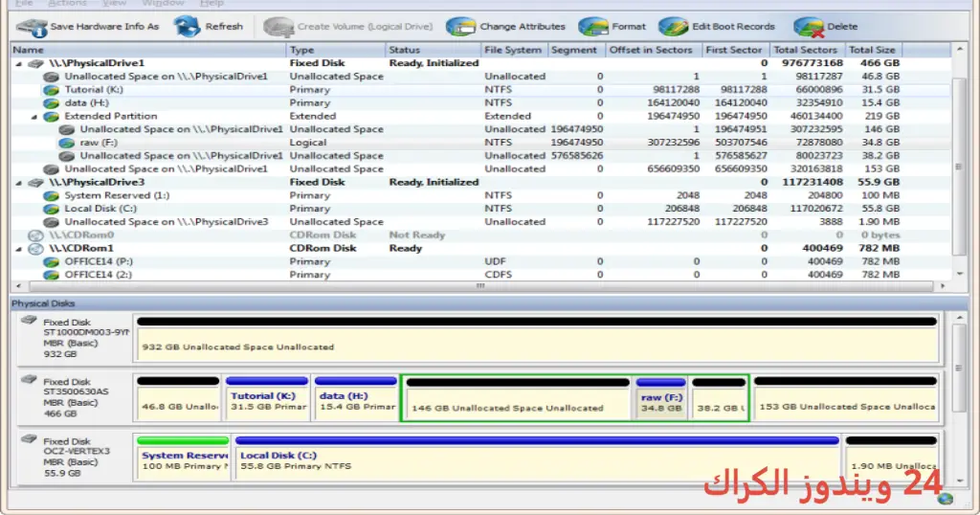Select the Tutorial (K:) partition block

[267, 398]
